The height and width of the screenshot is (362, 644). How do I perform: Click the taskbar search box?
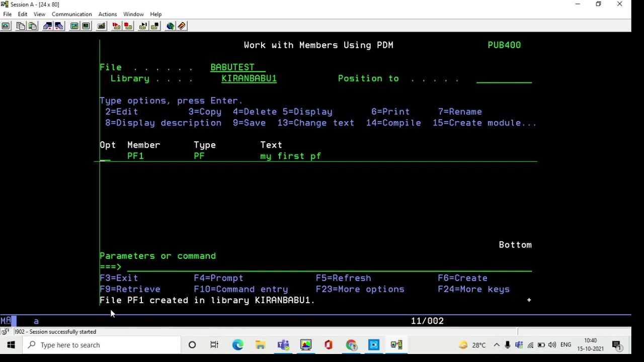coord(102,345)
